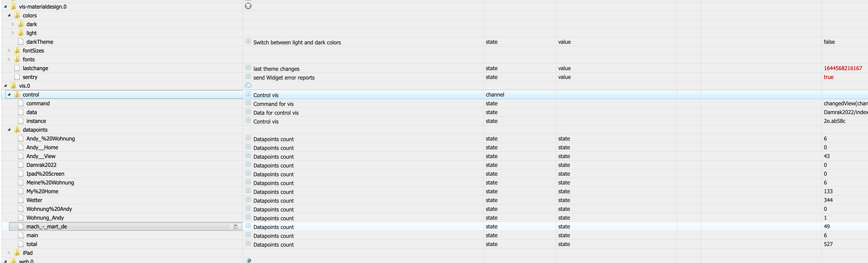Select the Andy__View datapoint
Screen dimensions: 868x263
coord(41,156)
